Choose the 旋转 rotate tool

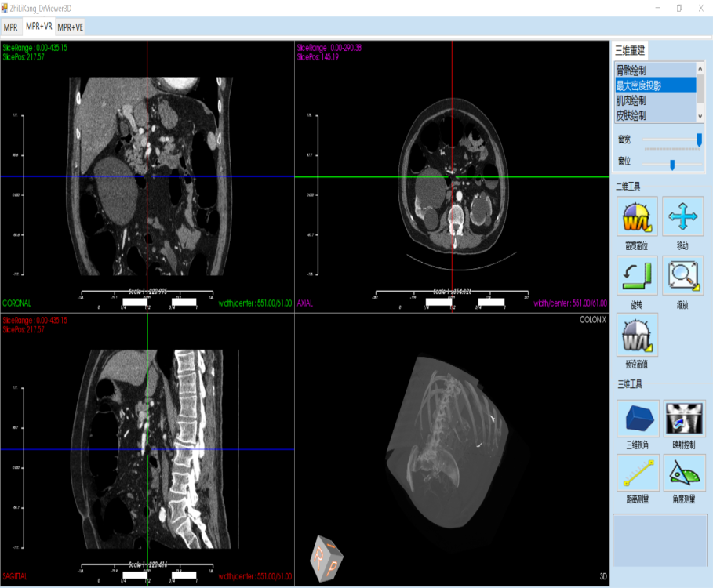coord(637,275)
